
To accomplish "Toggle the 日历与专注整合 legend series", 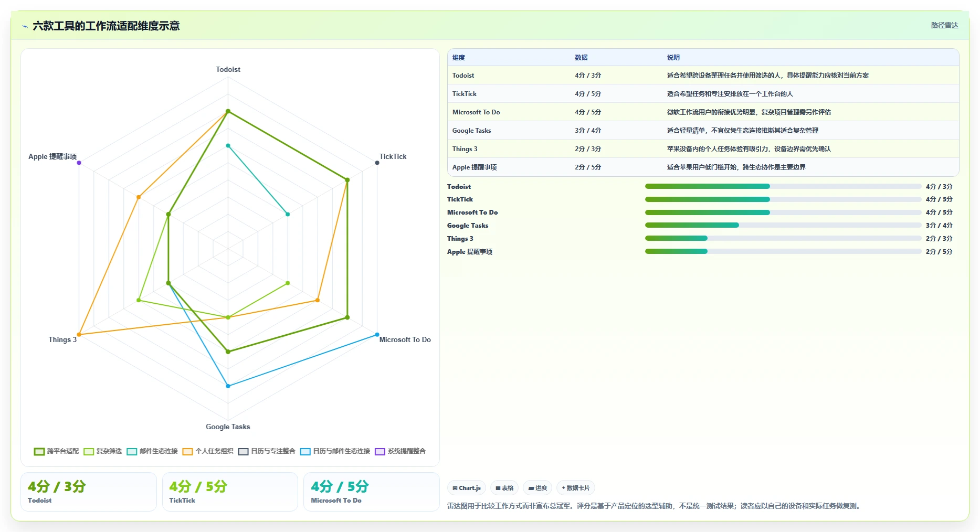I will (x=267, y=451).
